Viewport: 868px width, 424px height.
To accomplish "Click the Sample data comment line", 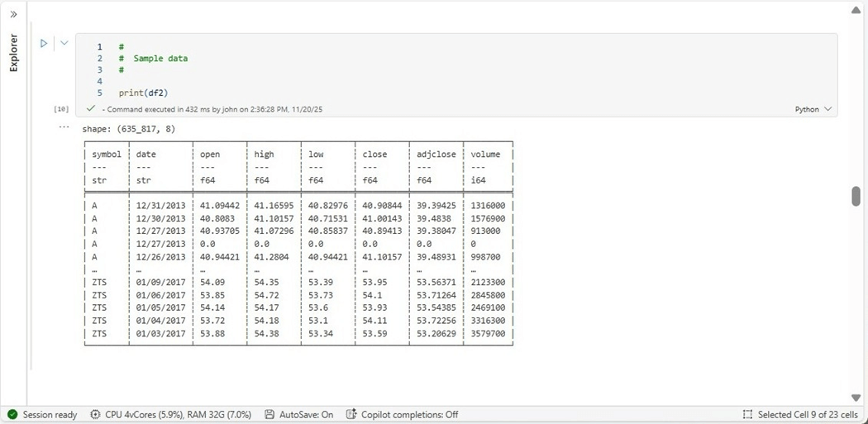I will click(153, 58).
